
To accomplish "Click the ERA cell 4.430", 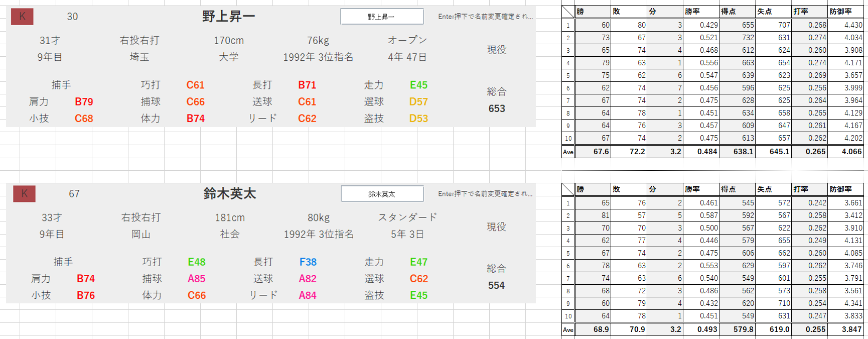I will tap(845, 25).
